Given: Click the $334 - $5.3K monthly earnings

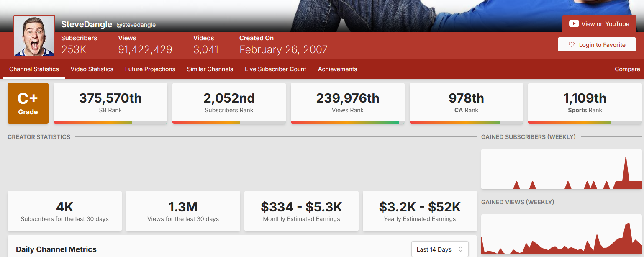Looking at the screenshot, I should click(302, 207).
